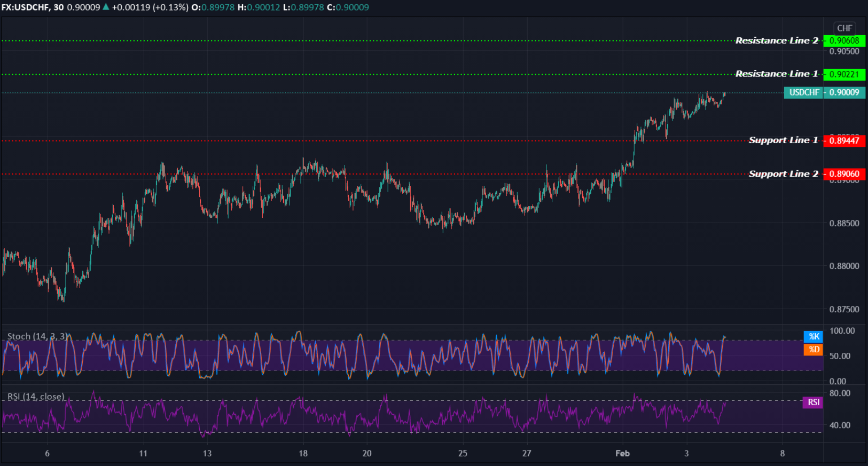Viewport: 868px width, 466px height.
Task: Click the high value H:0.90012
Action: 259,7
